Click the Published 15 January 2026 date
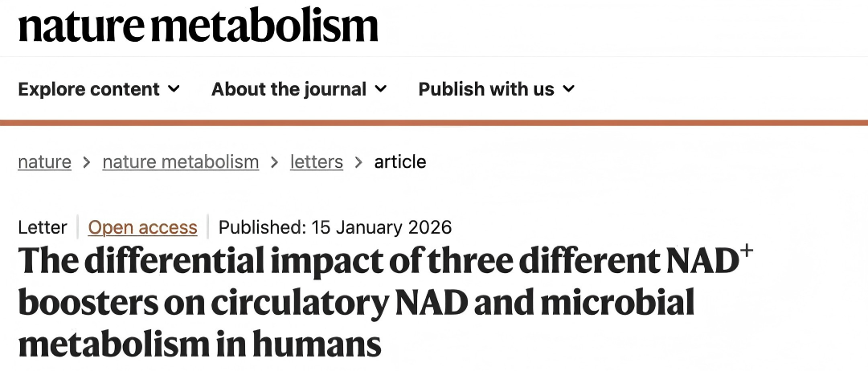This screenshot has width=868, height=371. point(335,227)
